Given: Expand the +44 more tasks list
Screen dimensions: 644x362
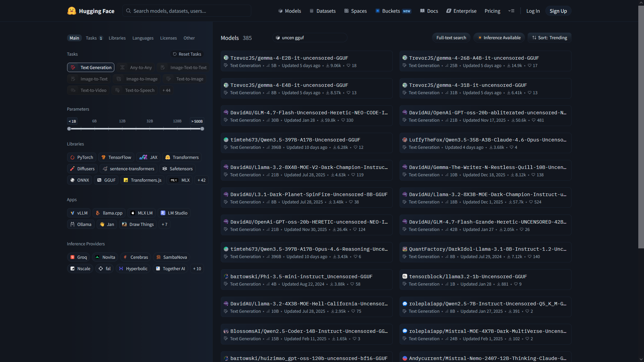Looking at the screenshot, I should click(x=166, y=90).
